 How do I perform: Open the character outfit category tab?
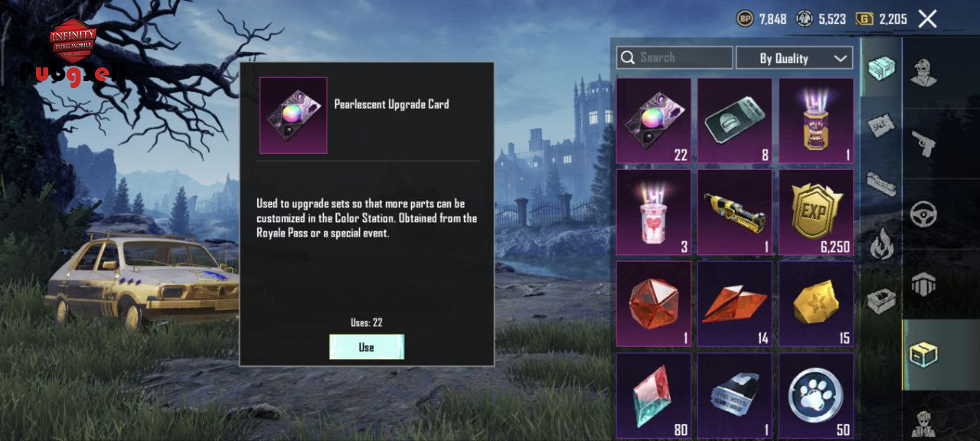click(x=923, y=72)
